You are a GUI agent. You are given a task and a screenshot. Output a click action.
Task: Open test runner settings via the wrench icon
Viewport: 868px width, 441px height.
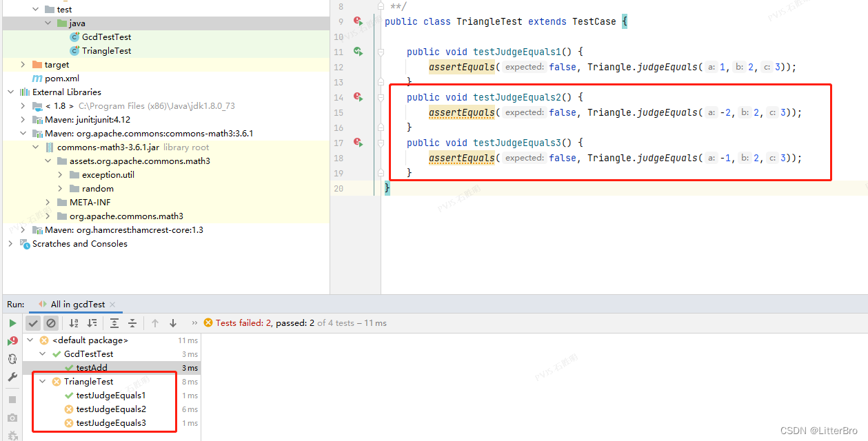click(11, 377)
